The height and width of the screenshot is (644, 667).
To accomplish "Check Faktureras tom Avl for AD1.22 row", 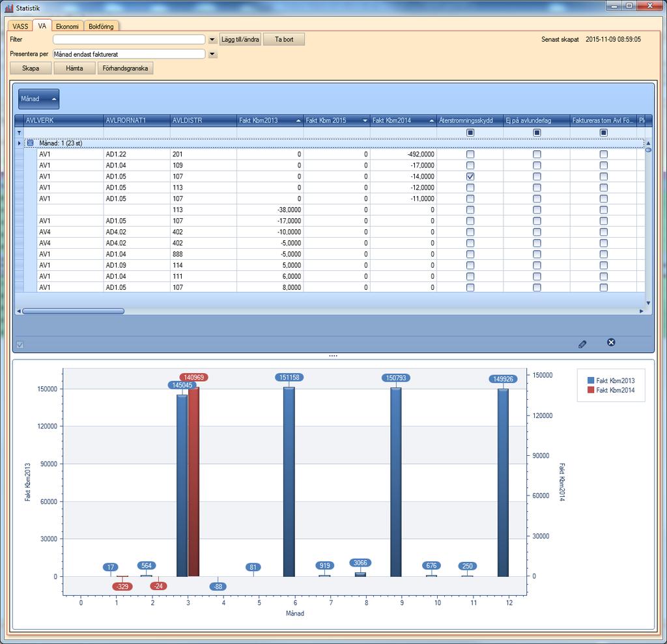I will [604, 154].
